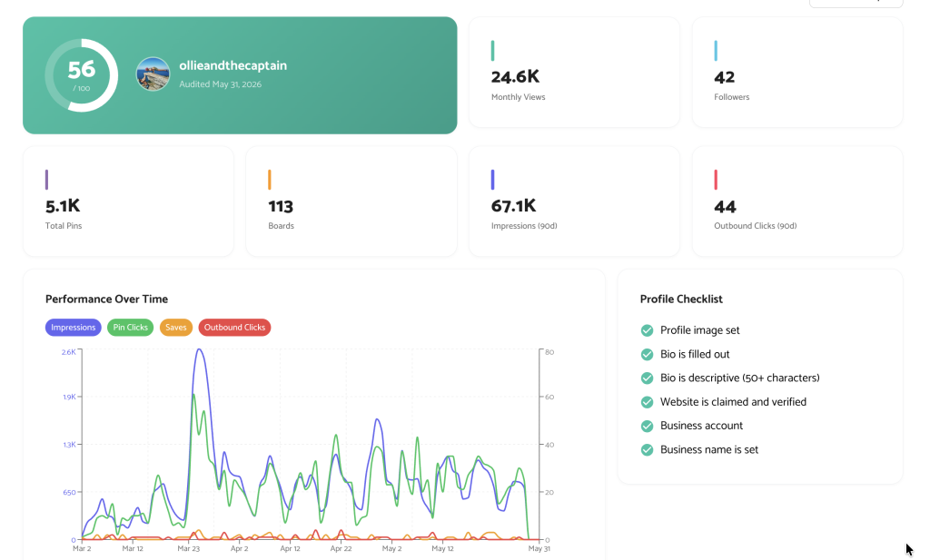Viewport: 930px width, 560px height.
Task: Click the Monthly Views label
Action: coord(518,97)
